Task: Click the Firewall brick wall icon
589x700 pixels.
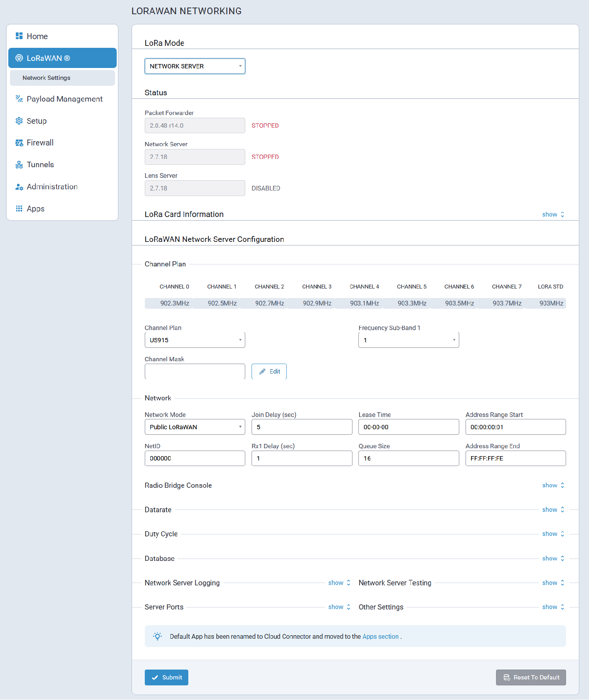Action: click(x=19, y=143)
